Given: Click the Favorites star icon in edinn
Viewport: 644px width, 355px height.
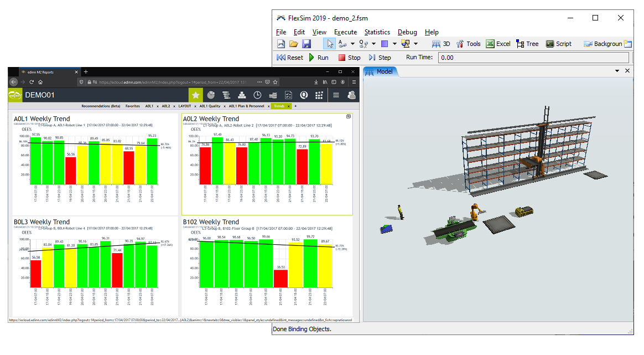Looking at the screenshot, I should 195,95.
